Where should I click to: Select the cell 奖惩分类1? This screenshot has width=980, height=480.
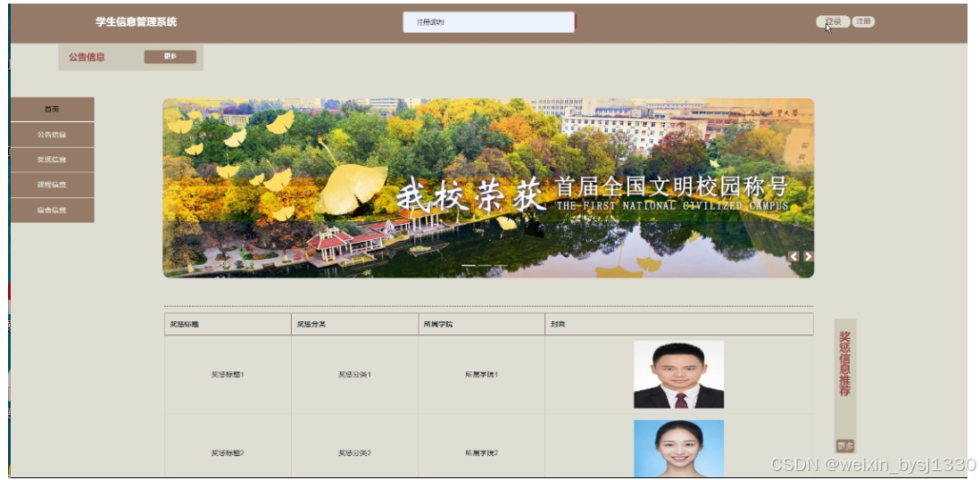tap(355, 375)
